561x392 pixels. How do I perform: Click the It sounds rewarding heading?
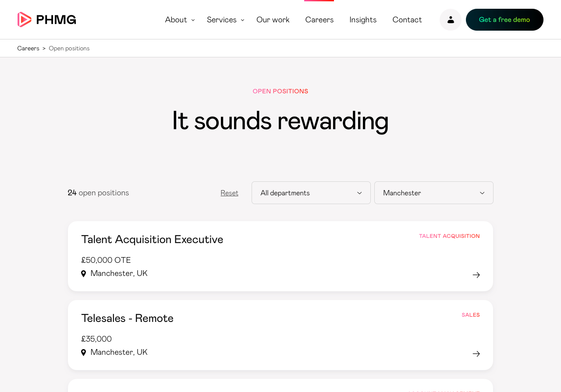tap(280, 121)
